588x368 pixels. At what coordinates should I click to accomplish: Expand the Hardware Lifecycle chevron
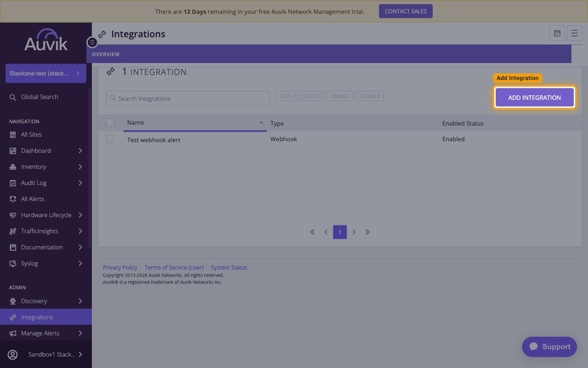point(80,215)
